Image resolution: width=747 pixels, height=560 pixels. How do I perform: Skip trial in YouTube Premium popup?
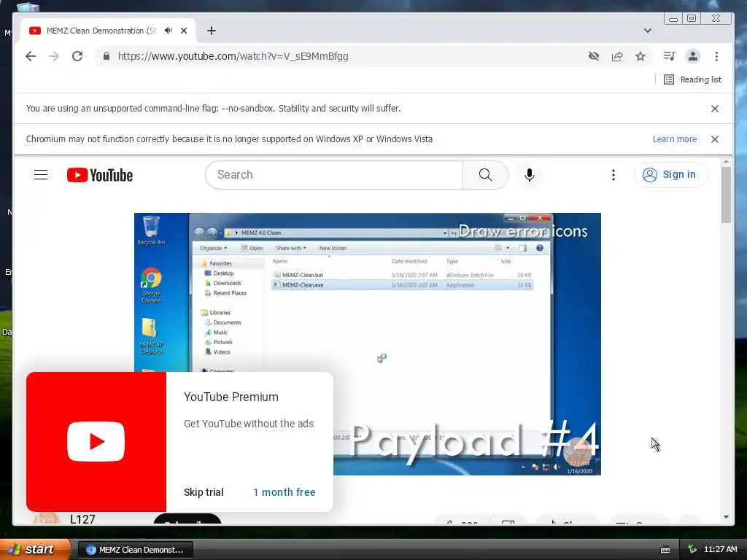(x=204, y=492)
